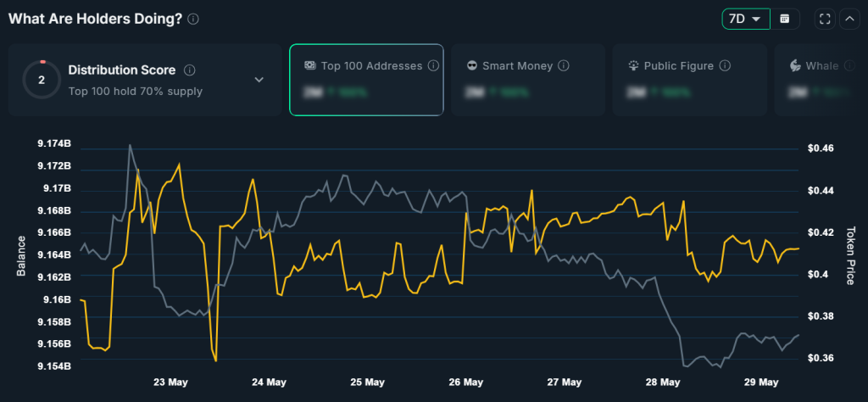Click the Smart Money info icon
The image size is (868, 402).
(x=564, y=66)
